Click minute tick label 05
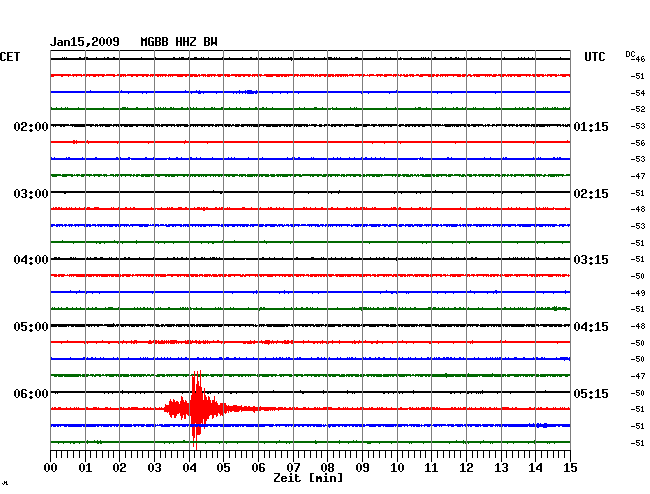Screen dimensions: 650x494 point(223,467)
